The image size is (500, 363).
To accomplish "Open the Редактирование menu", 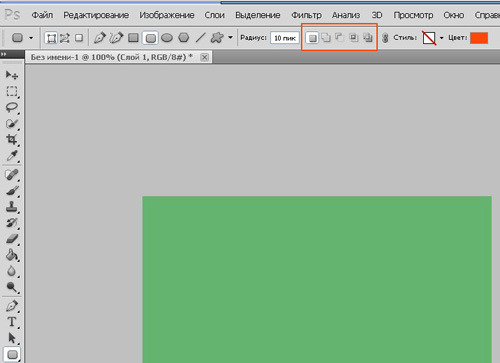I will [x=96, y=15].
